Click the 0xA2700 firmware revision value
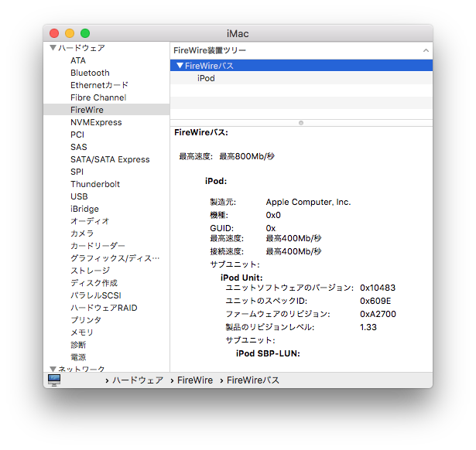The height and width of the screenshot is (450, 476). tap(378, 314)
